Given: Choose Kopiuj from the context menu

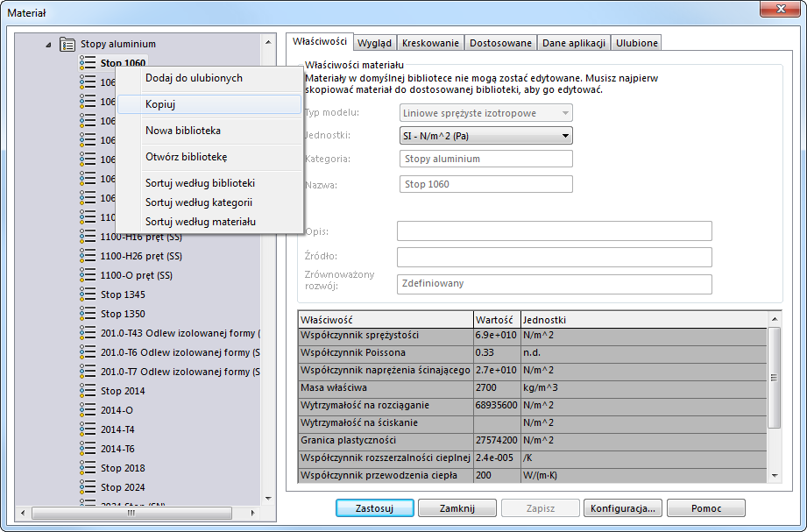Looking at the screenshot, I should pyautogui.click(x=160, y=104).
